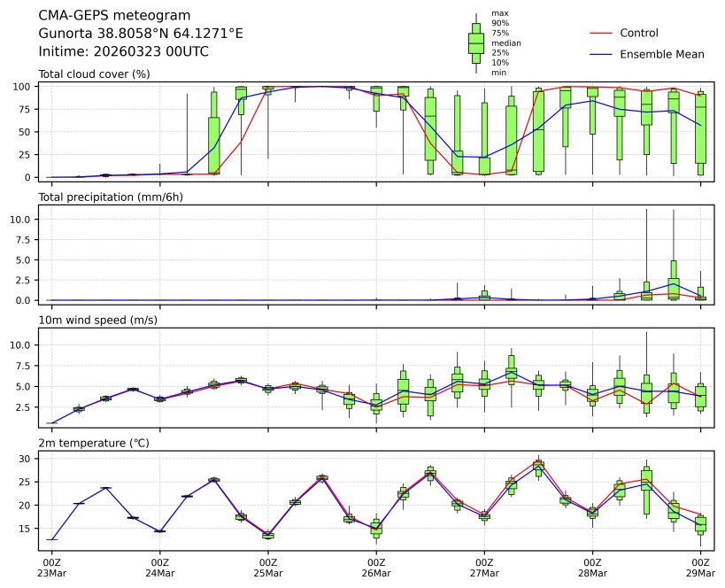This screenshot has width=725, height=588.
Task: Click the "10m wind speed (m/s)" panel title
Action: [97, 320]
